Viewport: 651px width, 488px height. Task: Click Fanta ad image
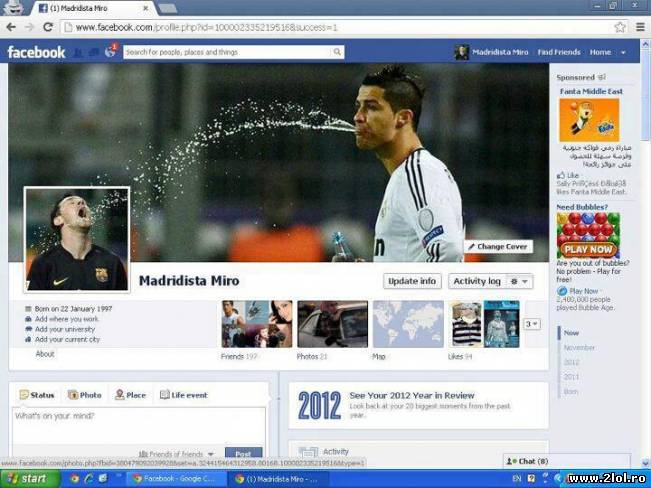(x=589, y=120)
